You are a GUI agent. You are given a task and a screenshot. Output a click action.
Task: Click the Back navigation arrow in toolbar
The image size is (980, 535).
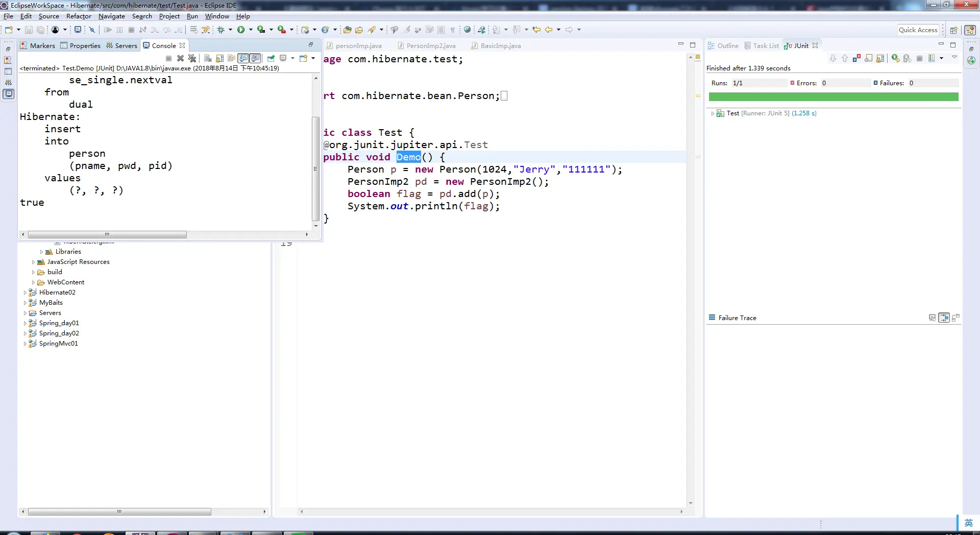549,30
